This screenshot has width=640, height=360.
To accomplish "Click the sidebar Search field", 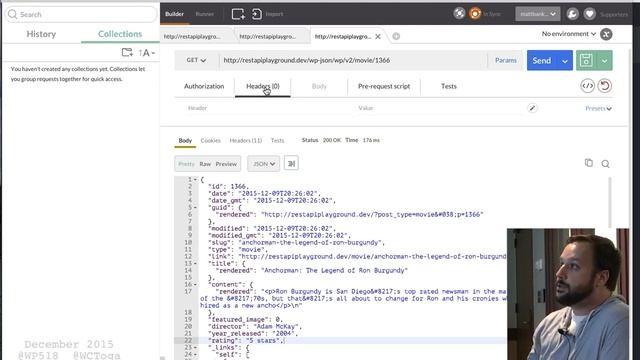I will (81, 14).
